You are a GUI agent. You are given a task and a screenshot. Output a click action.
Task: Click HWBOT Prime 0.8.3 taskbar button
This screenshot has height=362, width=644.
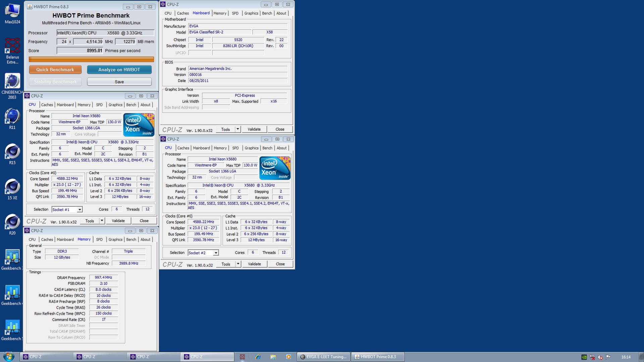pyautogui.click(x=378, y=357)
